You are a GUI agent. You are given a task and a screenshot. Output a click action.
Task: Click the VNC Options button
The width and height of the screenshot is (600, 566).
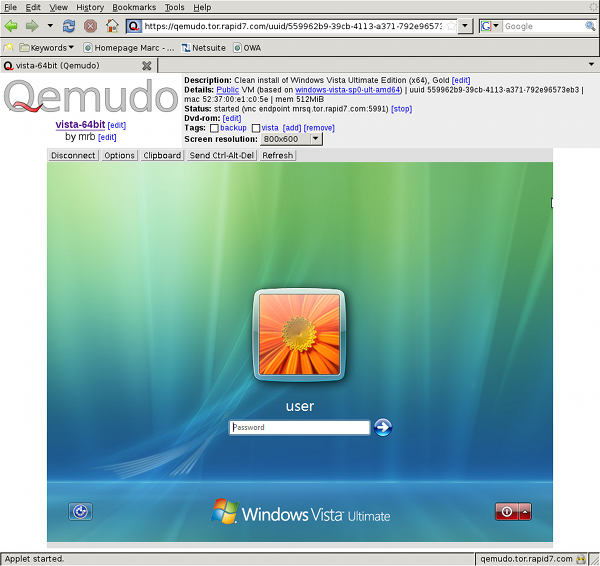point(119,155)
